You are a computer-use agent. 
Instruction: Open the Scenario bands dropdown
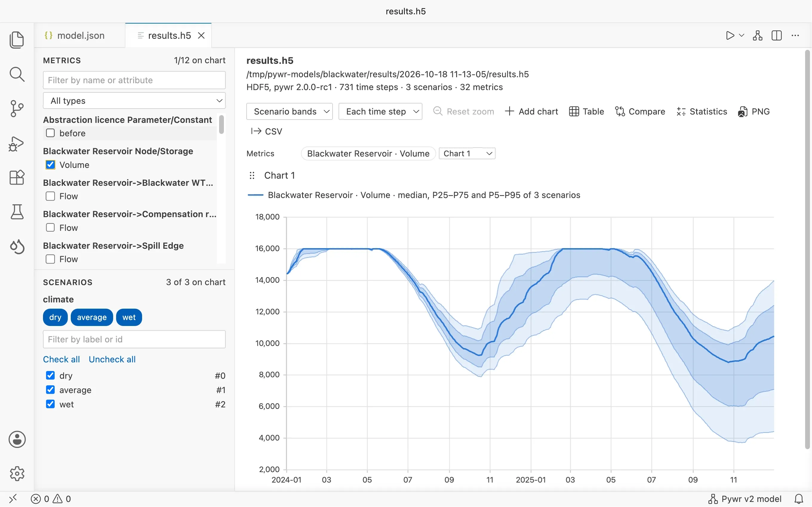[289, 111]
